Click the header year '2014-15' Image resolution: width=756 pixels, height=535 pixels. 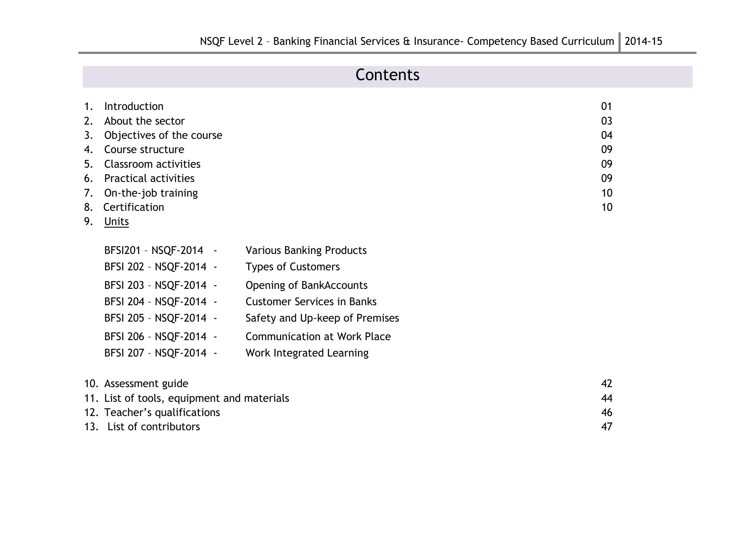click(x=643, y=41)
